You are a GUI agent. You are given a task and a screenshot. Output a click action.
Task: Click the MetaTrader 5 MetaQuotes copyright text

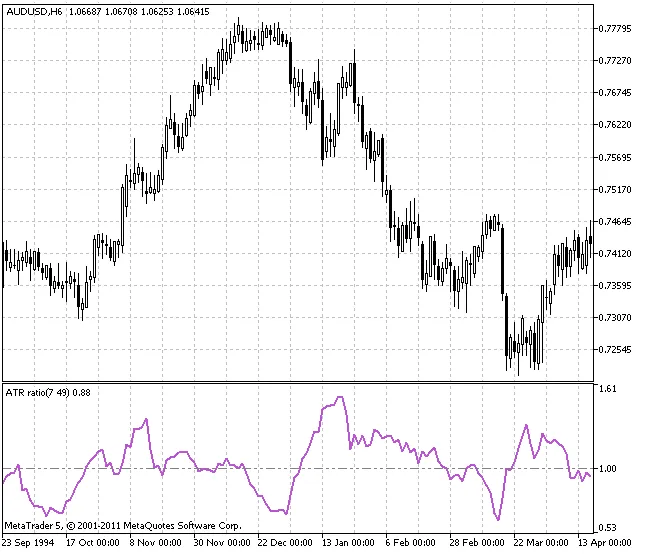pos(123,526)
